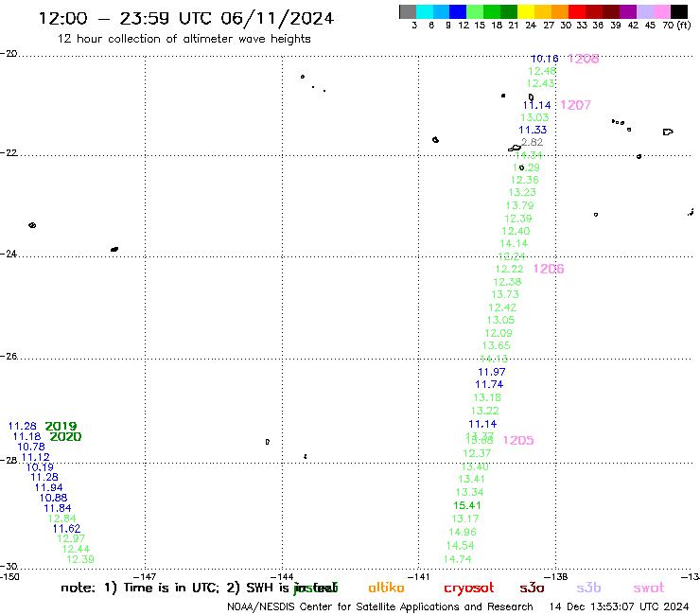Image resolution: width=700 pixels, height=615 pixels.
Task: Click the blue 11.18 value beside 2020
Action: (26, 436)
